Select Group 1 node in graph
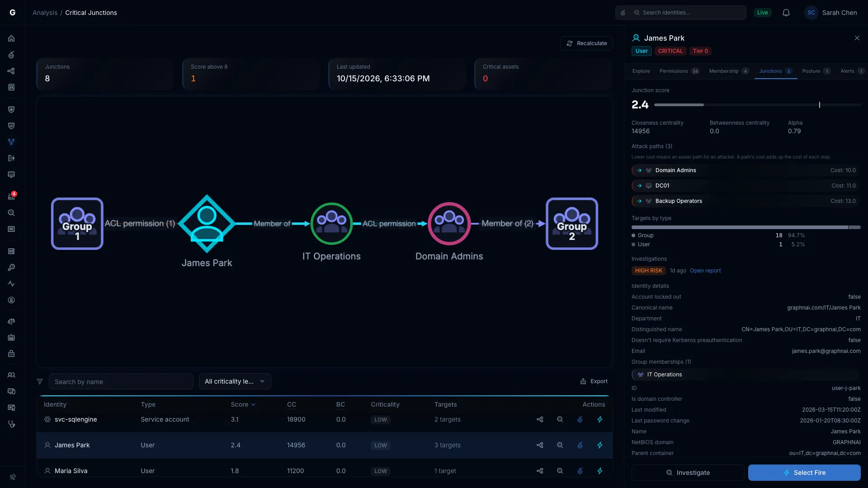 [77, 224]
